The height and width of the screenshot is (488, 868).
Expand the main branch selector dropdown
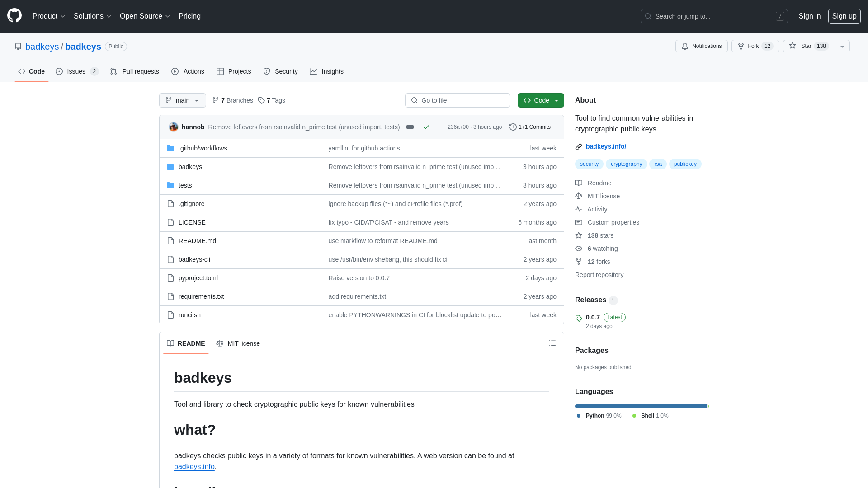(183, 100)
